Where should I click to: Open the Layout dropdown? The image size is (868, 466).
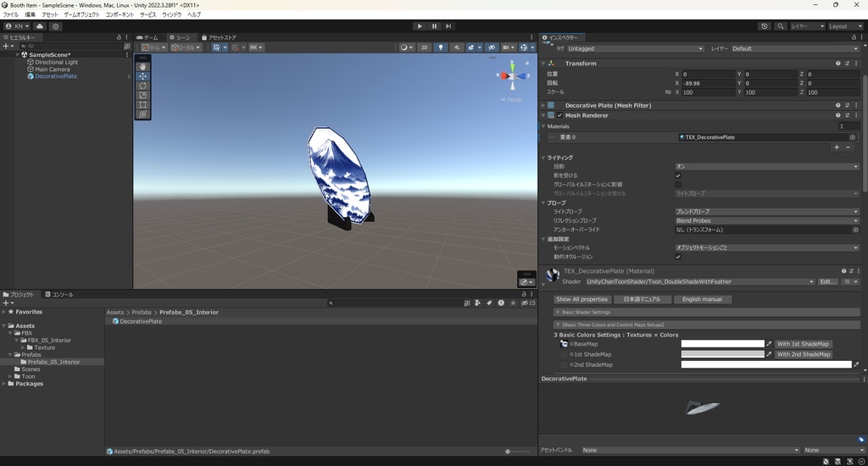[x=845, y=26]
